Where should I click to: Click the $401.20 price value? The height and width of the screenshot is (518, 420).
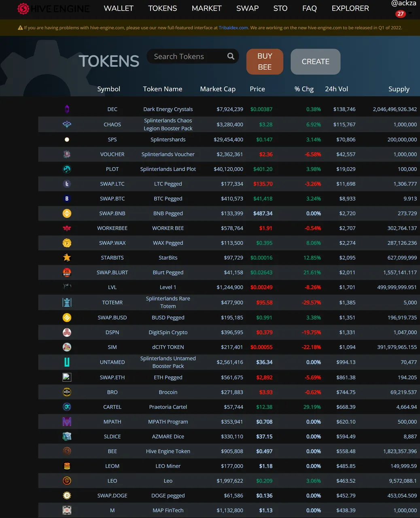[263, 169]
